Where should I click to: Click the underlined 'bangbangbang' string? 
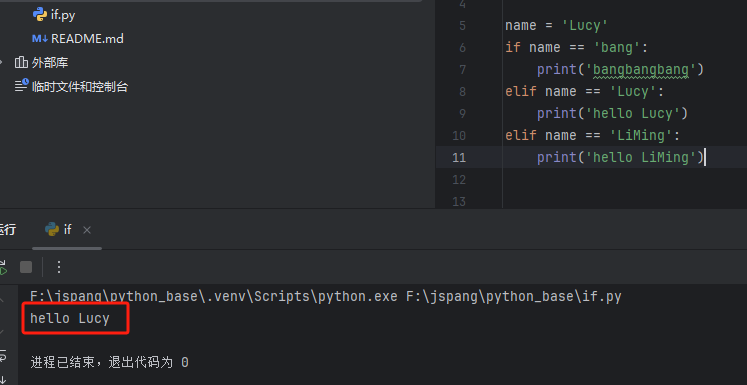point(640,70)
